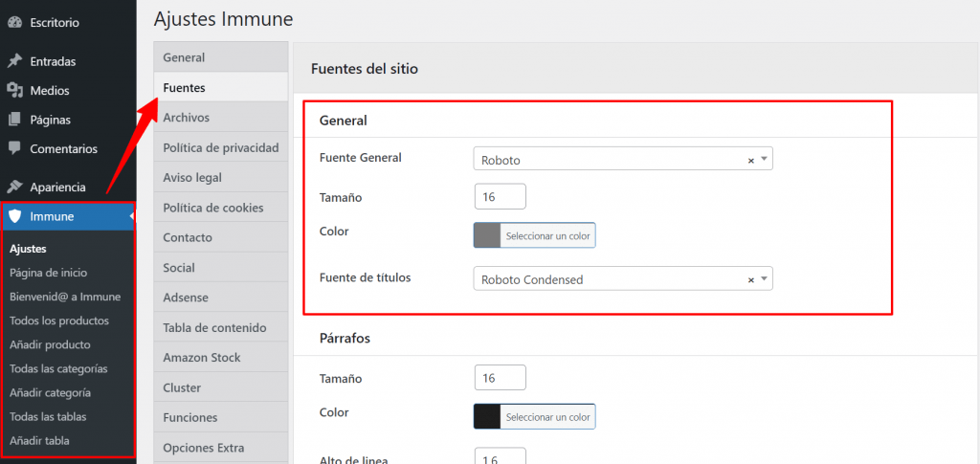Click the Entradas pushpin icon
Viewport: 980px width, 464px height.
[x=14, y=61]
